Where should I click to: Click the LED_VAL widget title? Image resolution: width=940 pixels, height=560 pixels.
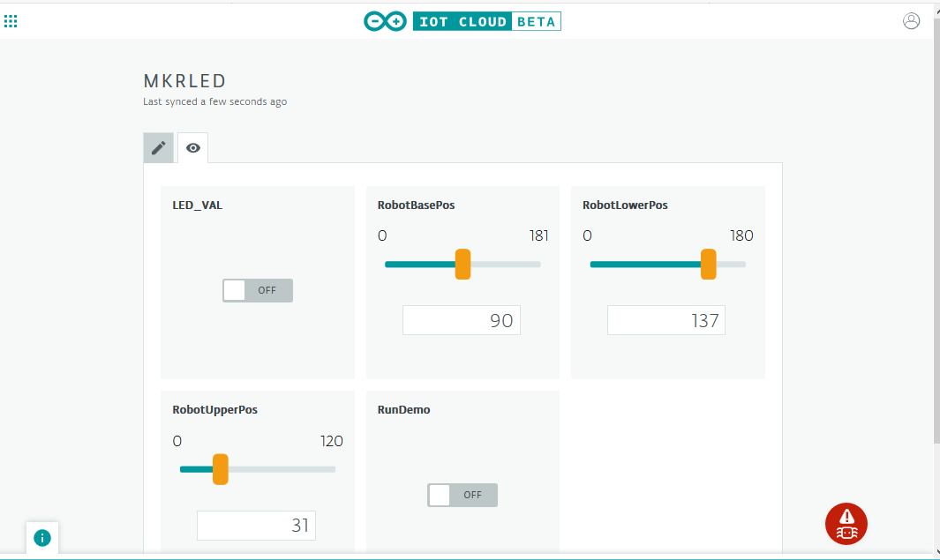pos(197,205)
